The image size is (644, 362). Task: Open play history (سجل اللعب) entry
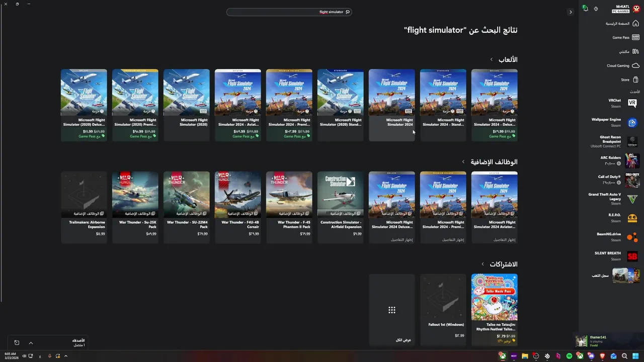click(x=615, y=276)
